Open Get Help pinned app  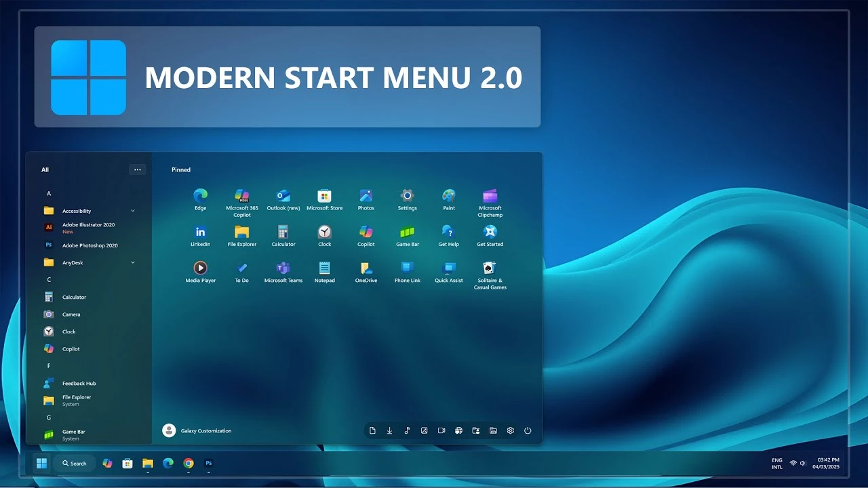click(x=449, y=236)
